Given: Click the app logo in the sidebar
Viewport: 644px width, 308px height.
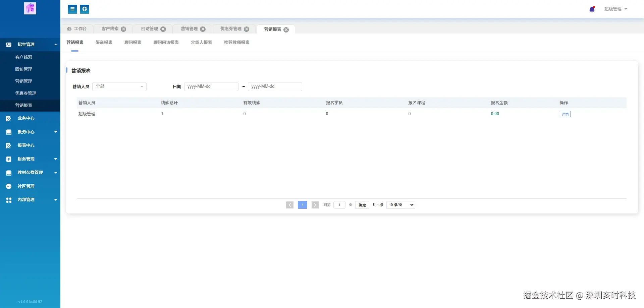Looking at the screenshot, I should [x=30, y=8].
